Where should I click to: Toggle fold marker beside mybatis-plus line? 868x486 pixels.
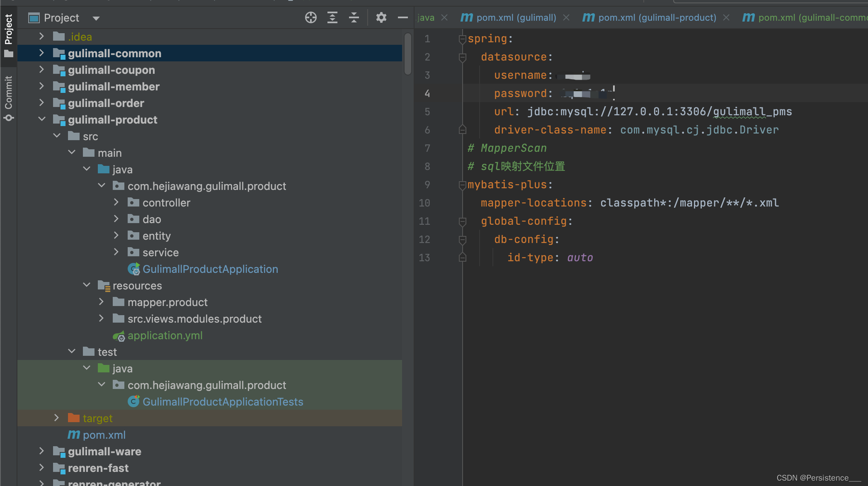click(463, 185)
